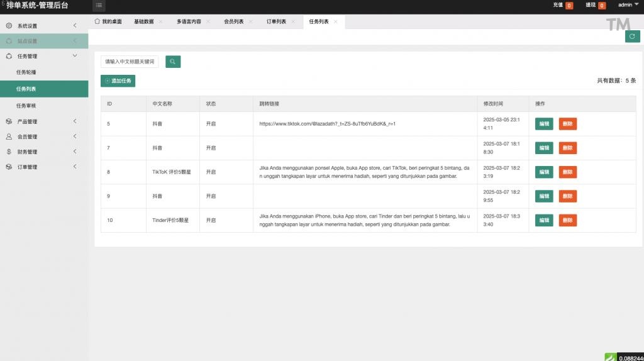Switch to the 会员列表 tab
Viewport: 644px width, 361px height.
coord(234,21)
